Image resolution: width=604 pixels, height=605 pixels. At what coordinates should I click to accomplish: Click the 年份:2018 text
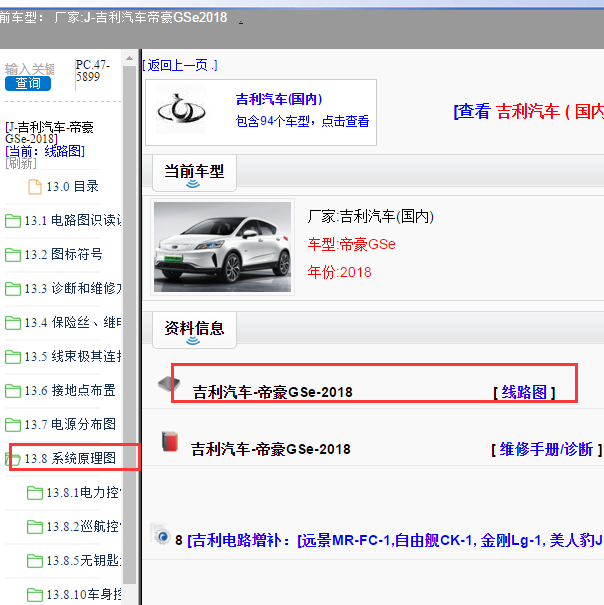click(x=339, y=272)
